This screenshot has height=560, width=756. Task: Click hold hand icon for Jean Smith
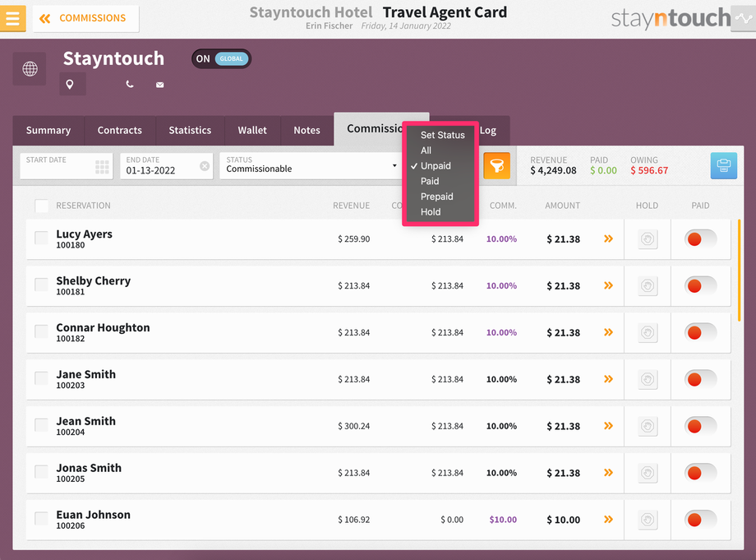tap(648, 427)
